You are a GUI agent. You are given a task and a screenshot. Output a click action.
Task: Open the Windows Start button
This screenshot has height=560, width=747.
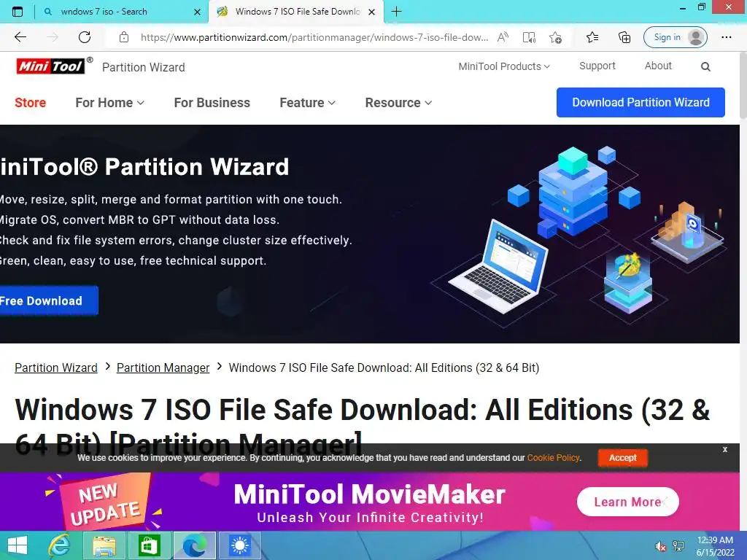(x=18, y=545)
